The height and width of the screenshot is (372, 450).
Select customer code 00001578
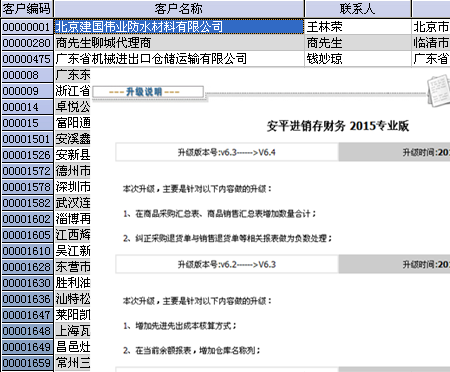point(27,187)
